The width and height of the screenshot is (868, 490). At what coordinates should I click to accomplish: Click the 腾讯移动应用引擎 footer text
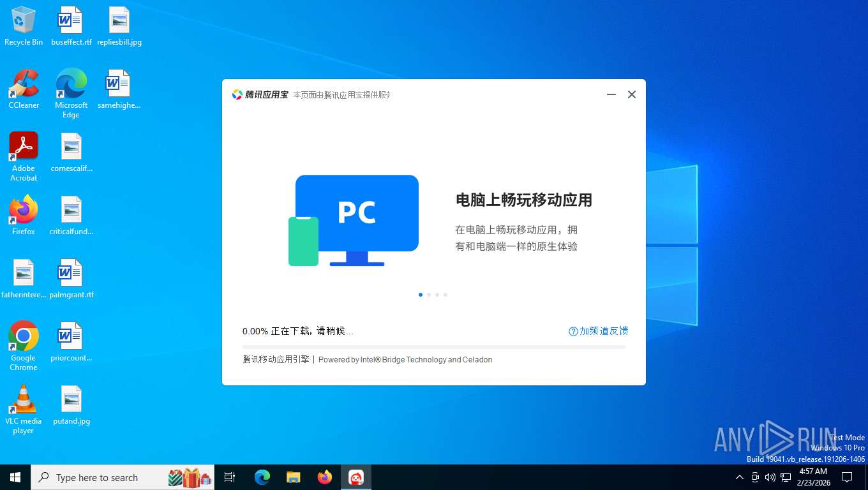coord(276,360)
